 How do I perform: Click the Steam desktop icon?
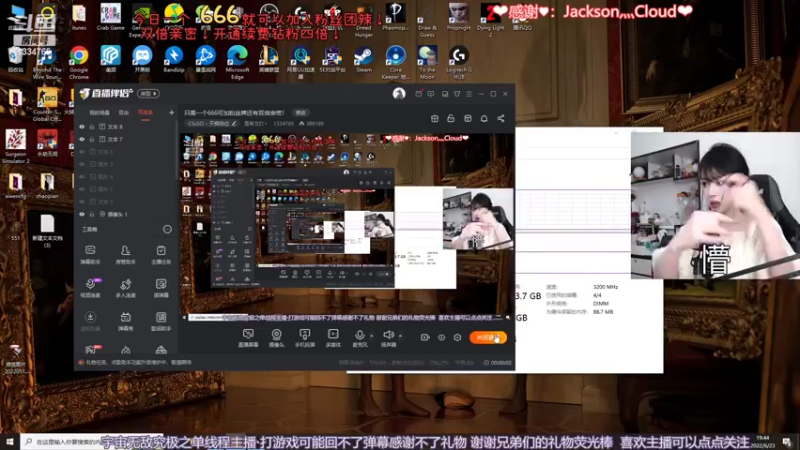tap(364, 59)
